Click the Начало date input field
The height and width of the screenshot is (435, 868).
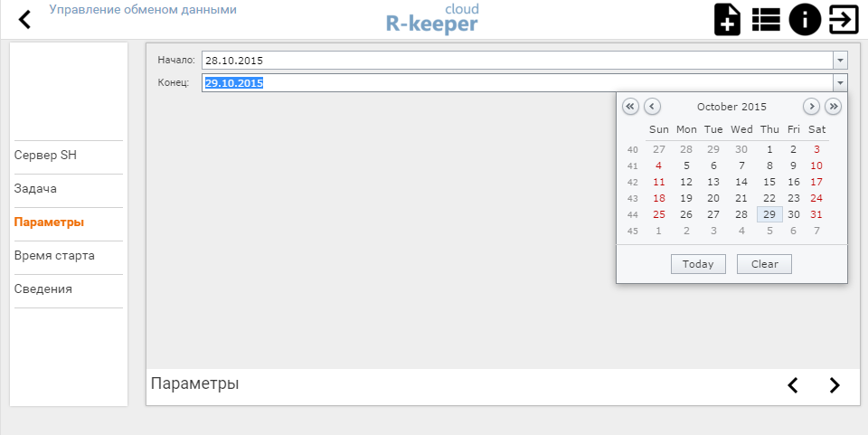515,61
